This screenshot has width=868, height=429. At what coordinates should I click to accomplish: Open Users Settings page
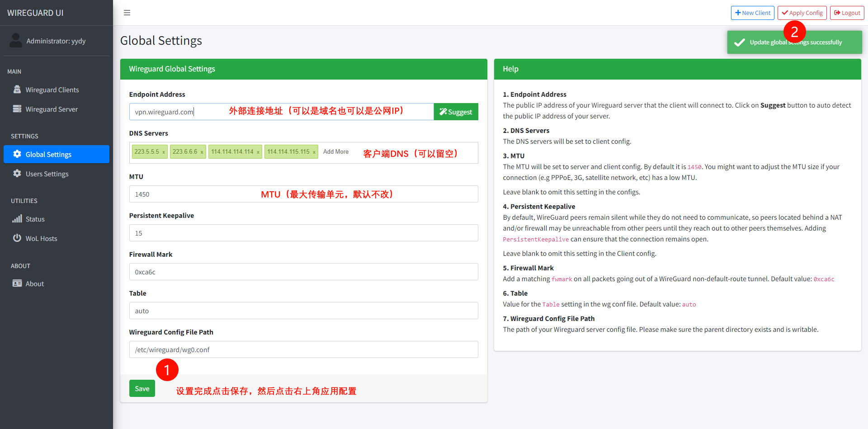[57, 174]
